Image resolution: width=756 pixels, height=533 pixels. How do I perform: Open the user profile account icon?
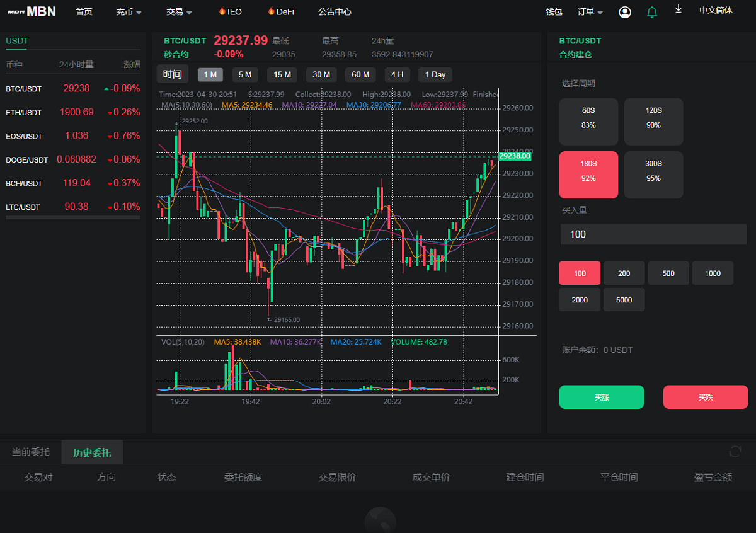tap(625, 12)
